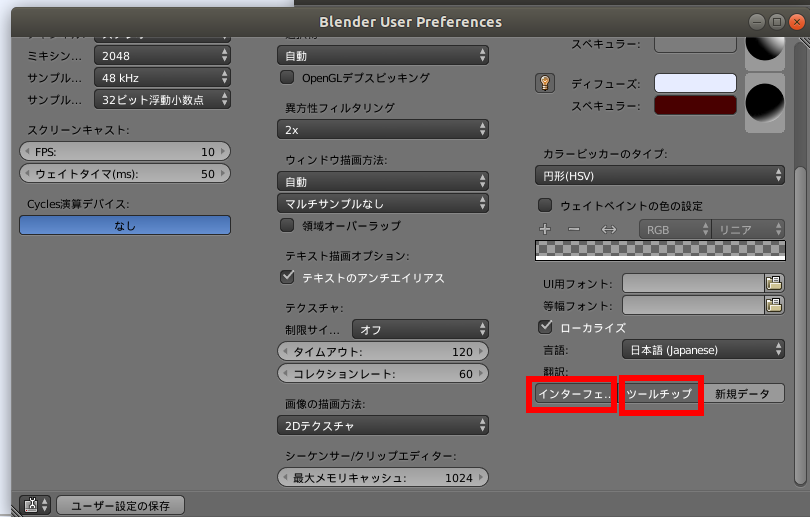Enable ウェイトペイントの色の設定 checkbox
Screen dimensions: 810x517
(x=544, y=205)
